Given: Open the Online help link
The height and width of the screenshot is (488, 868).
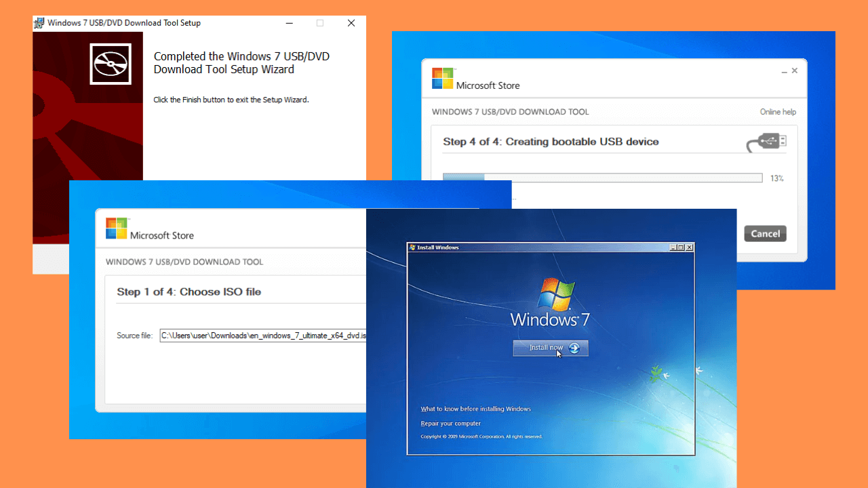Looking at the screenshot, I should (x=778, y=112).
